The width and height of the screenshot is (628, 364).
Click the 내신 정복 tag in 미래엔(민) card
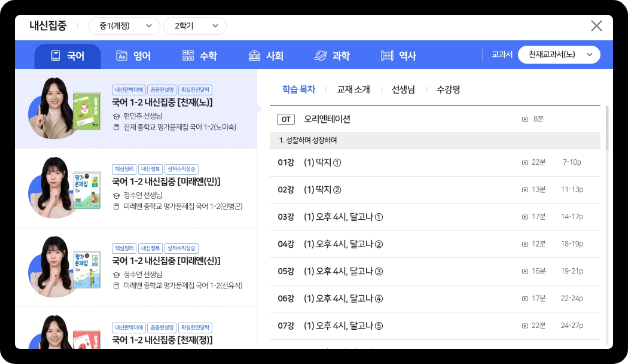pyautogui.click(x=150, y=169)
